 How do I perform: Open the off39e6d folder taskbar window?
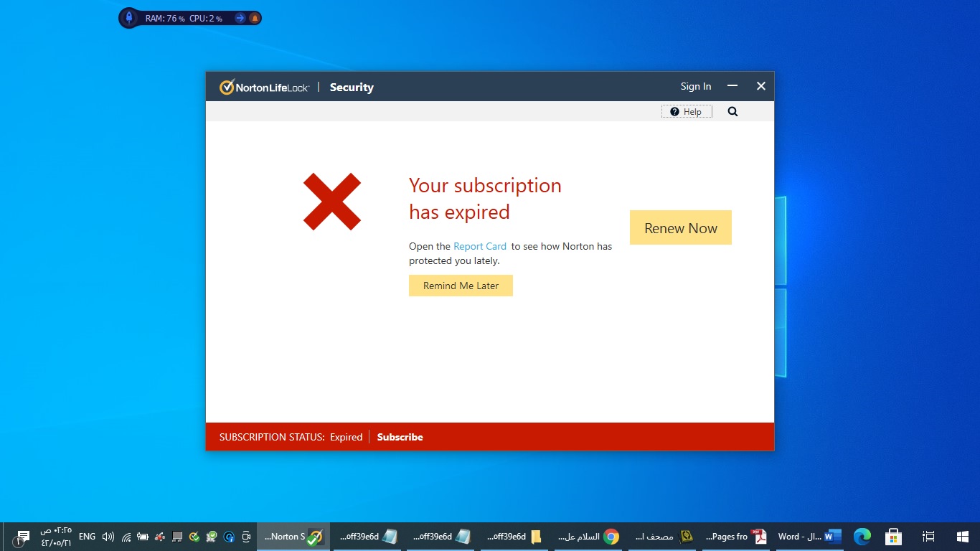pyautogui.click(x=514, y=537)
